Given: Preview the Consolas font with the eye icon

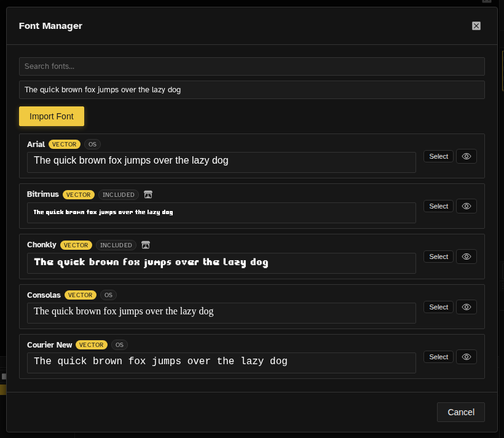Looking at the screenshot, I should point(467,307).
